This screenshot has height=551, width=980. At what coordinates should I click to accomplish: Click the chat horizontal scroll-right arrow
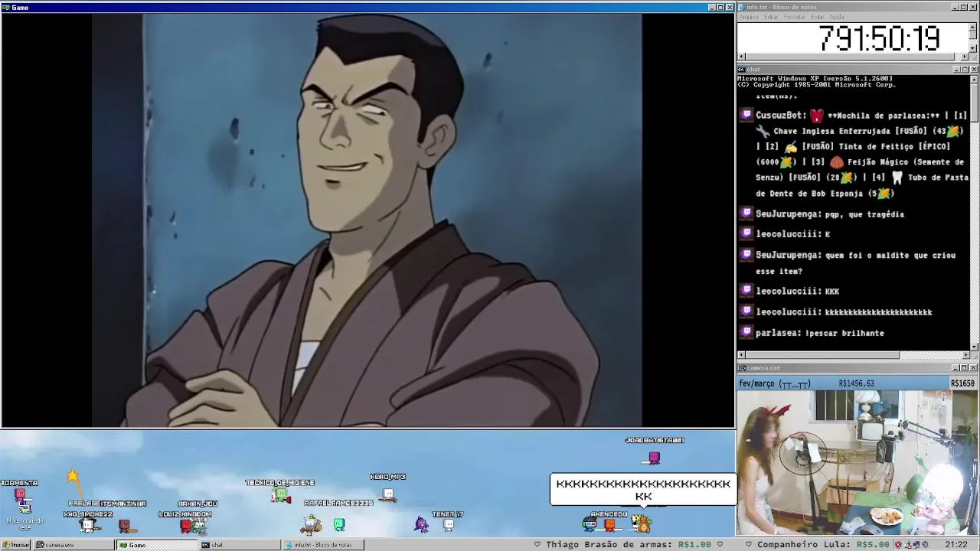point(965,355)
